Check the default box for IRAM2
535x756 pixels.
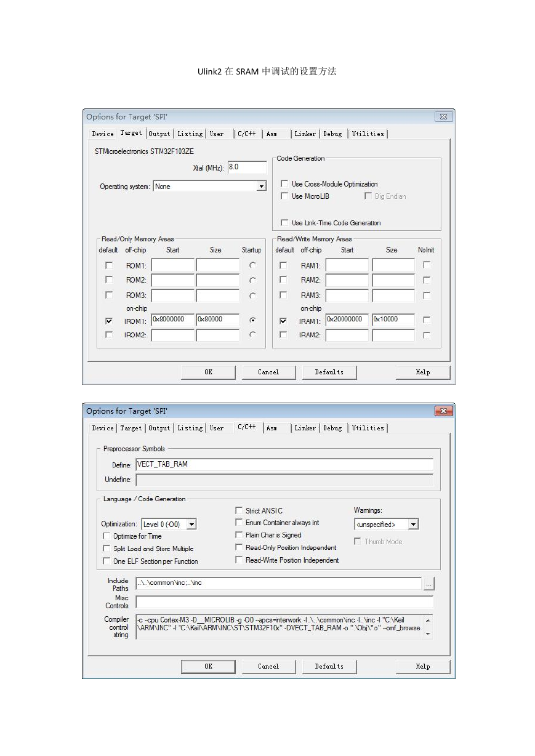[283, 335]
